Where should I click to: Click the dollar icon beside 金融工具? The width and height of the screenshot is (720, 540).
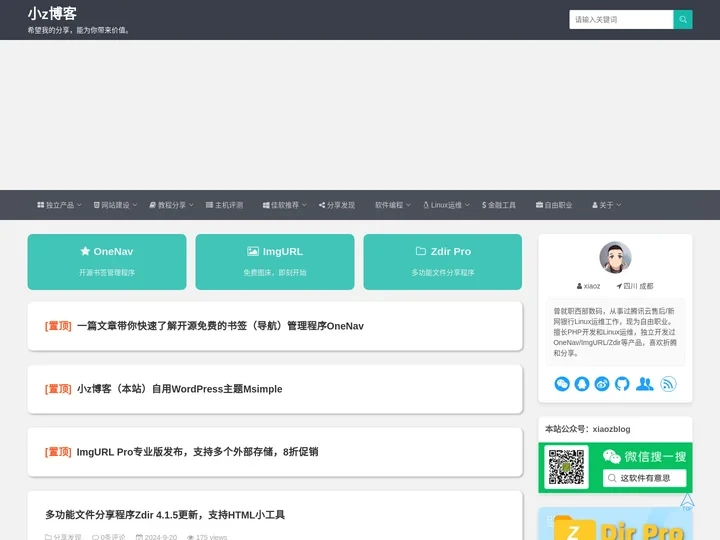(x=484, y=205)
